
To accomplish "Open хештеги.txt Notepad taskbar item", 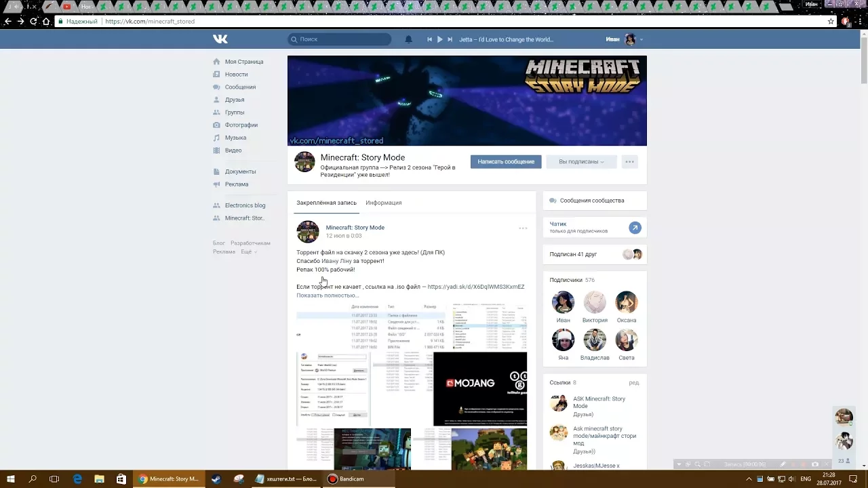I will pos(285,479).
